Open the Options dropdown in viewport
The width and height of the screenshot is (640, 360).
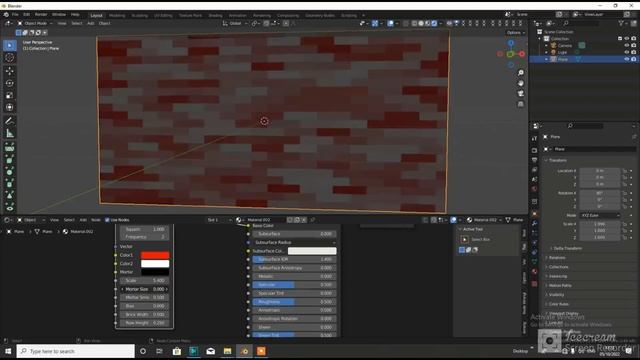(x=516, y=33)
